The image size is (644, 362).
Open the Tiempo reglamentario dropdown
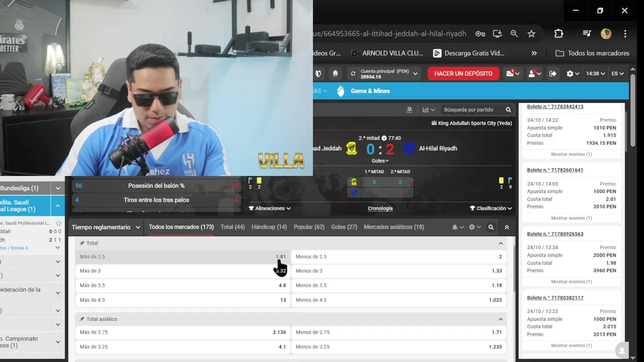pyautogui.click(x=106, y=227)
